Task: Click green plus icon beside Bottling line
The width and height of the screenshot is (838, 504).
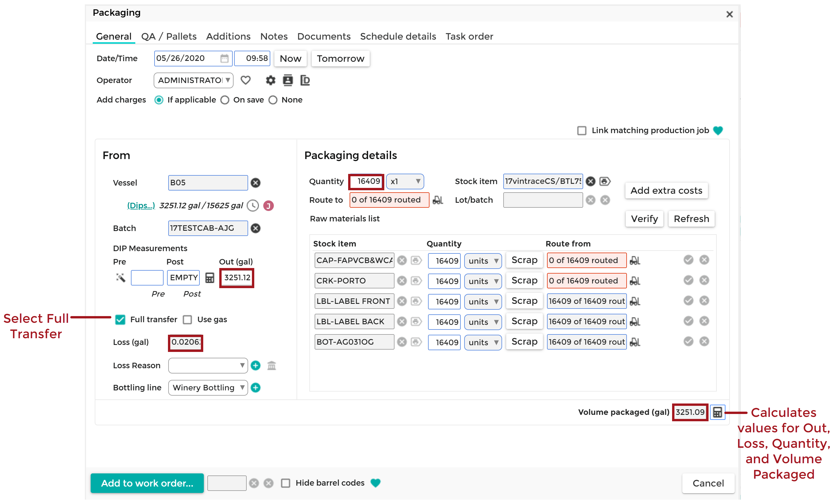Action: pyautogui.click(x=255, y=387)
